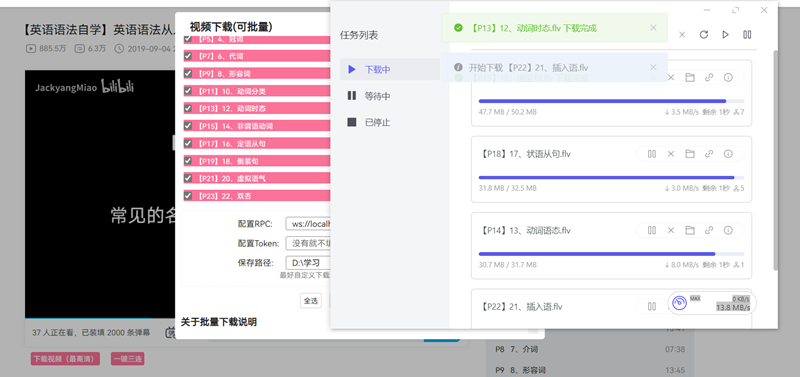This screenshot has width=800, height=377.
Task: Click the 关于批量下载说明 heading
Action: click(x=219, y=322)
